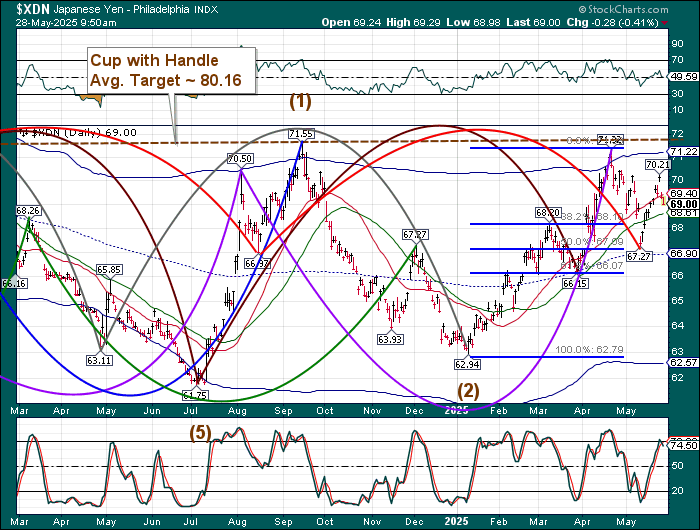Click the 63.11 low price label

pyautogui.click(x=98, y=359)
